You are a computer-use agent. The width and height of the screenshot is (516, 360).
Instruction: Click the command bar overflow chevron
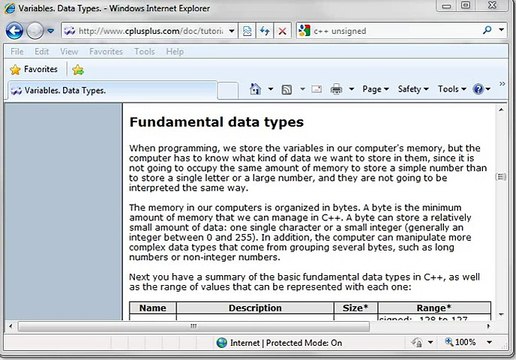point(502,84)
